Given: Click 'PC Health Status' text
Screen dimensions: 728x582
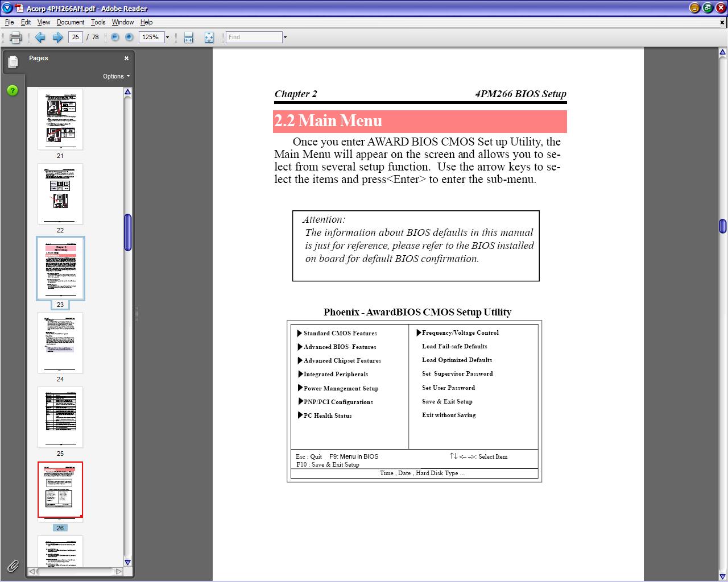Looking at the screenshot, I should (x=328, y=415).
